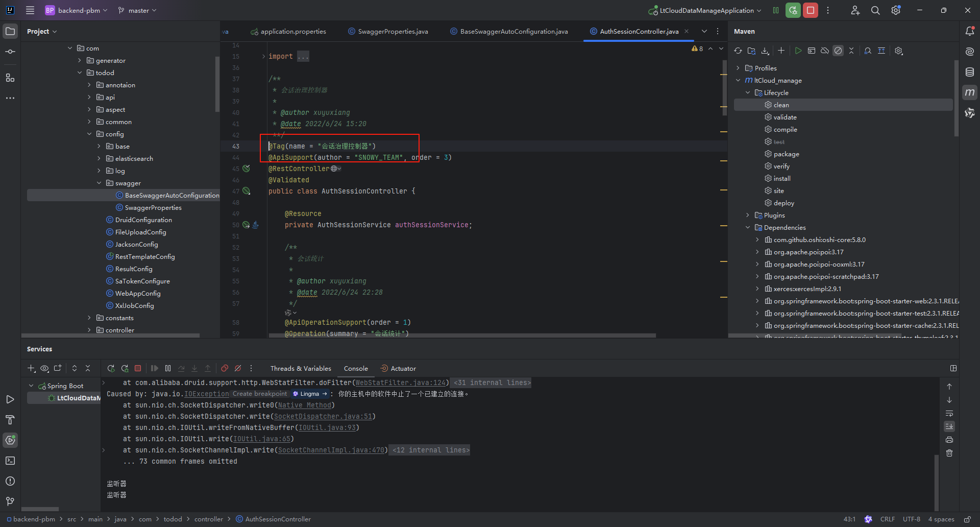The width and height of the screenshot is (980, 527).
Task: Collapse all in Maven panel
Action: point(851,51)
